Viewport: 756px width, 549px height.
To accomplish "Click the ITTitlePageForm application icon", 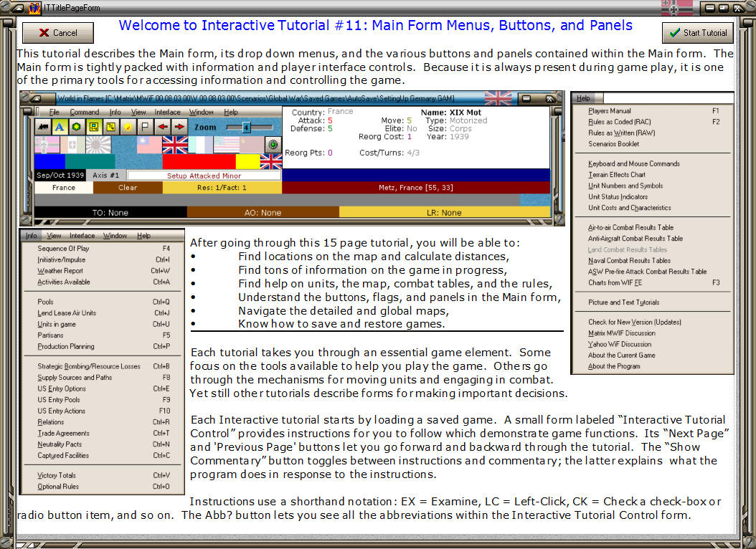I will pyautogui.click(x=34, y=8).
